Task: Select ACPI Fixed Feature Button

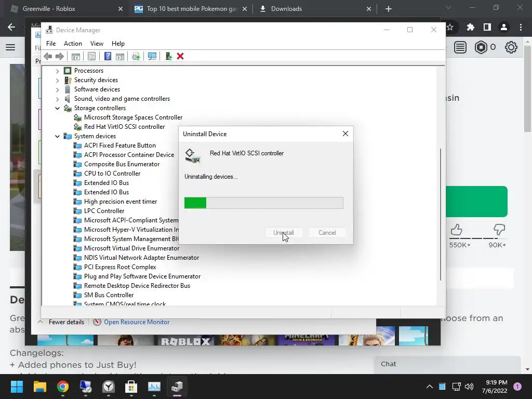Action: coord(120,145)
